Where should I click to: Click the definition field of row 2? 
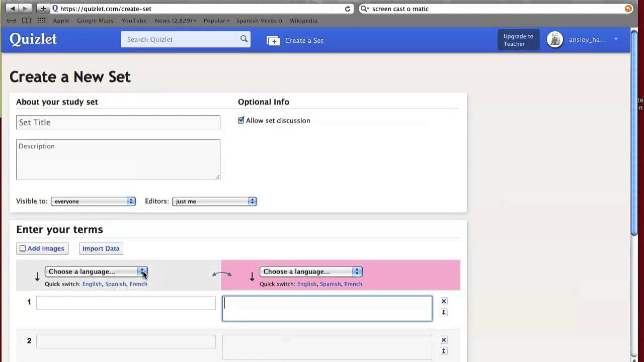[x=327, y=347]
